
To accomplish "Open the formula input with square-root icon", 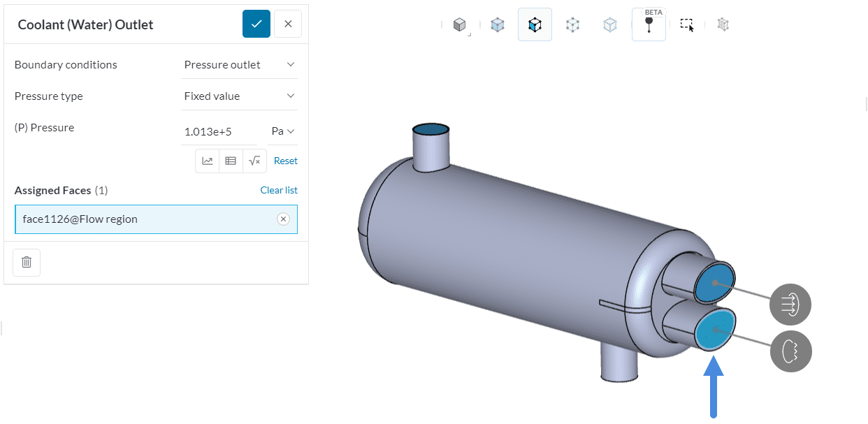I will pyautogui.click(x=254, y=161).
